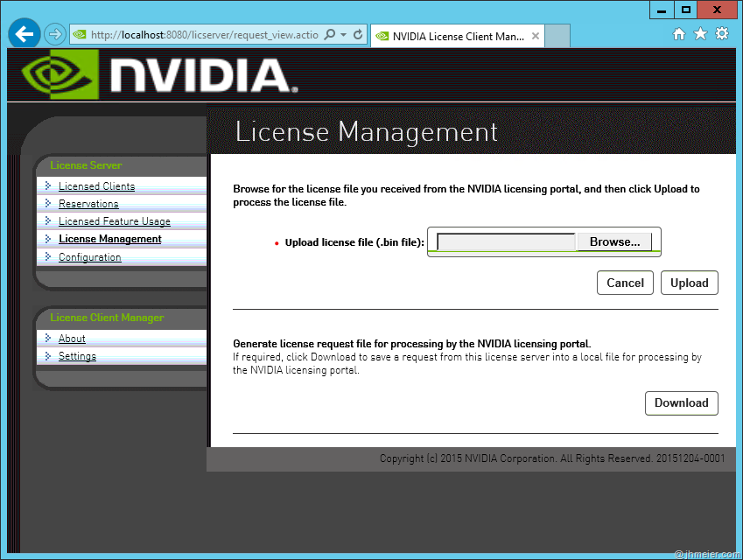Image resolution: width=743 pixels, height=560 pixels.
Task: Click the browser Back arrow button
Action: pyautogui.click(x=25, y=34)
